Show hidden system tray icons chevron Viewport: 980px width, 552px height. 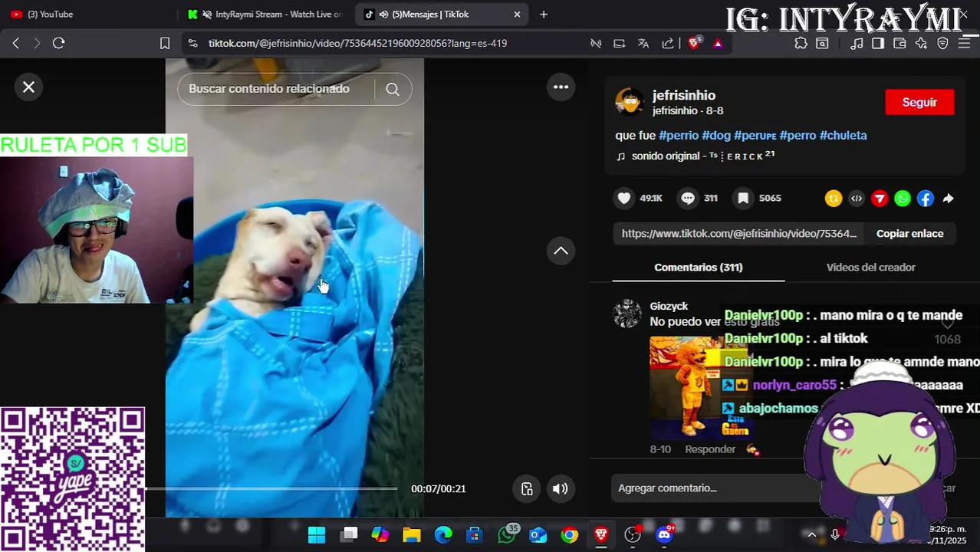point(811,534)
